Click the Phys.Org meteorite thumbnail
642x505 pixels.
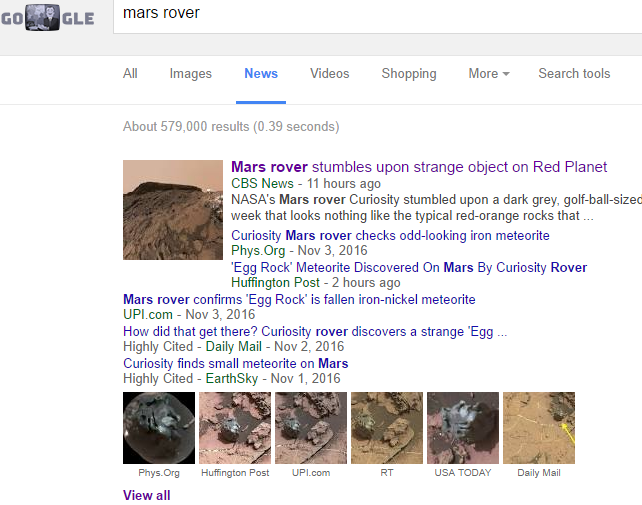click(x=158, y=428)
